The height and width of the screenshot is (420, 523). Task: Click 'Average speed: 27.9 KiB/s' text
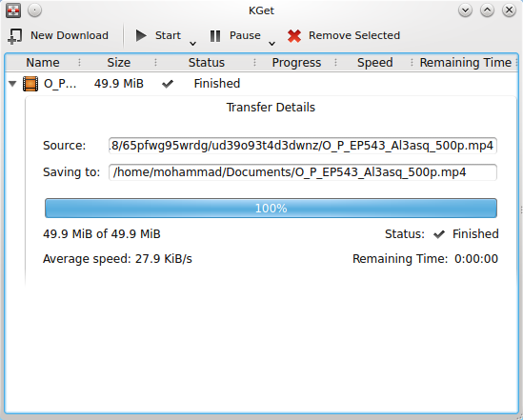point(117,259)
